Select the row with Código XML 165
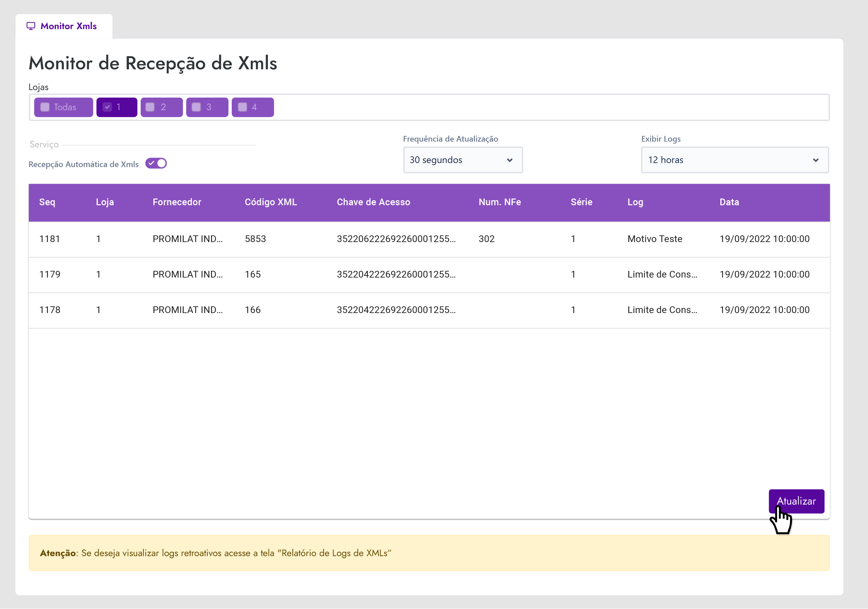868x609 pixels. pos(252,275)
